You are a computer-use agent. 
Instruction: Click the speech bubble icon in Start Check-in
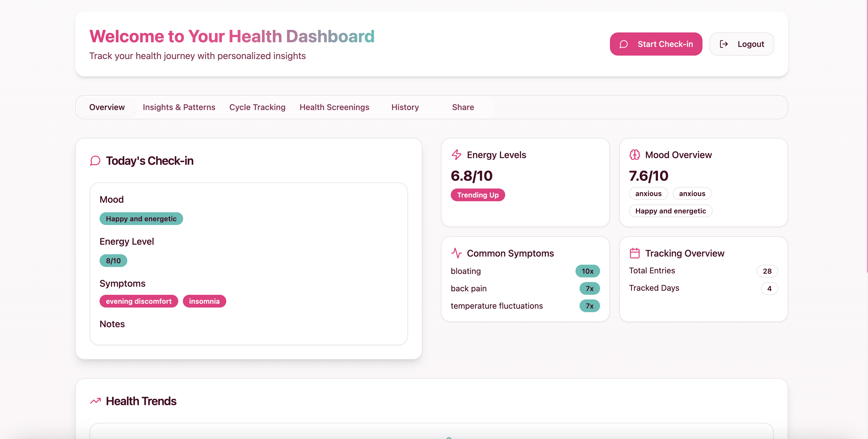[x=624, y=44]
